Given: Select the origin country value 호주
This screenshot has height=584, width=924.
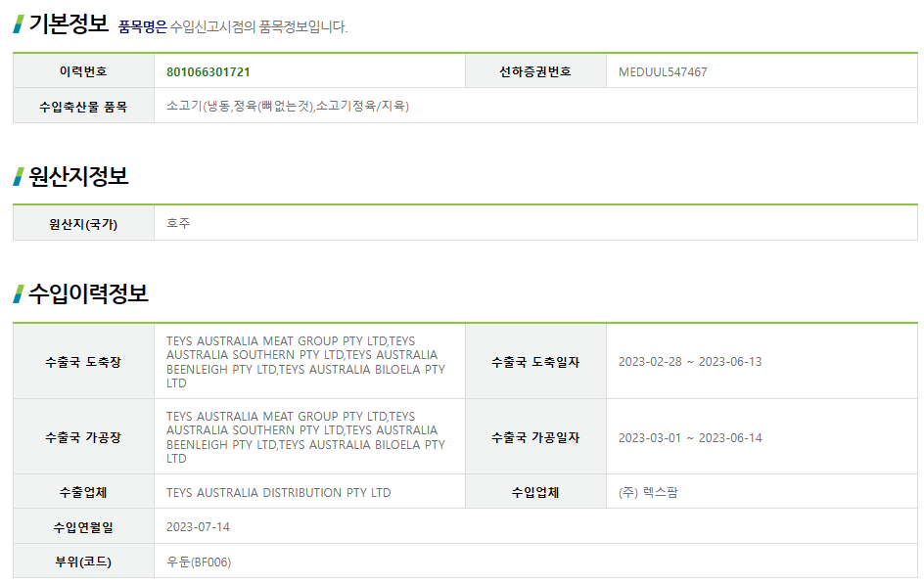Looking at the screenshot, I should [178, 223].
